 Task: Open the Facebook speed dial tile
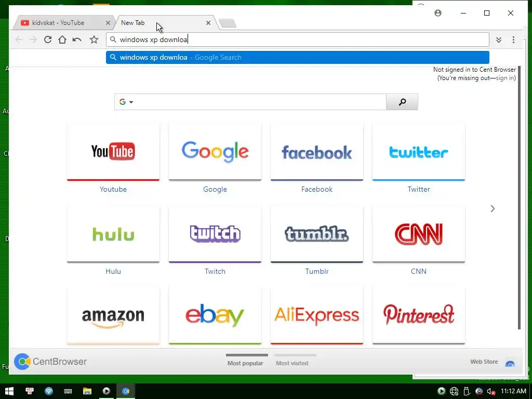(316, 151)
